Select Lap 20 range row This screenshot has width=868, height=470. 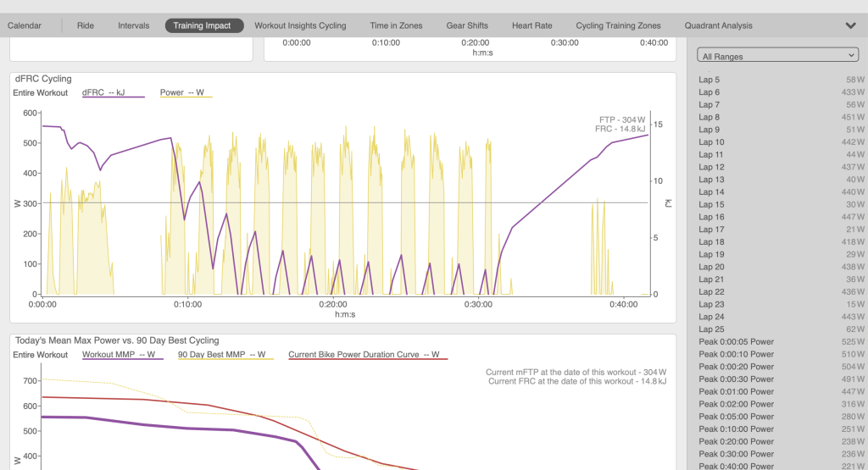tap(781, 267)
